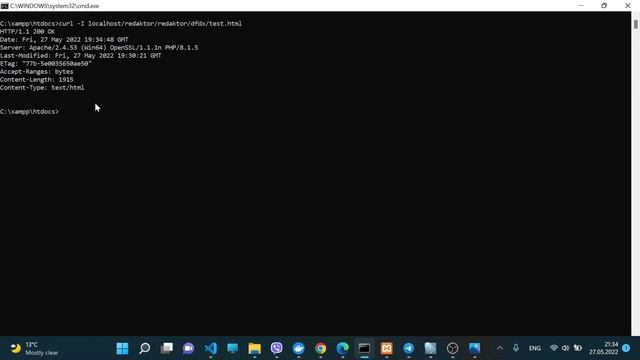Click the 'HTTP/1.1 200 OK' line
This screenshot has width=640, height=360.
pos(27,31)
